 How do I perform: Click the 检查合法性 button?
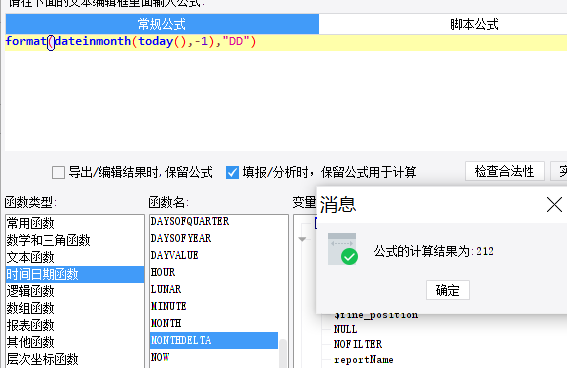coord(504,171)
